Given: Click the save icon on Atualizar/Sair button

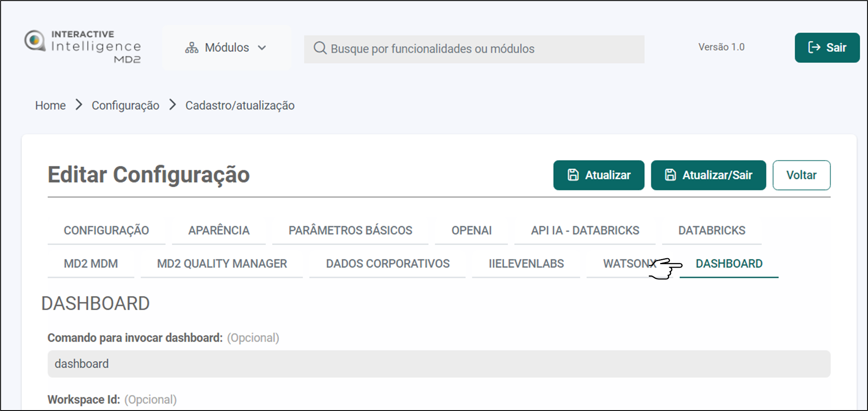Looking at the screenshot, I should tap(670, 175).
